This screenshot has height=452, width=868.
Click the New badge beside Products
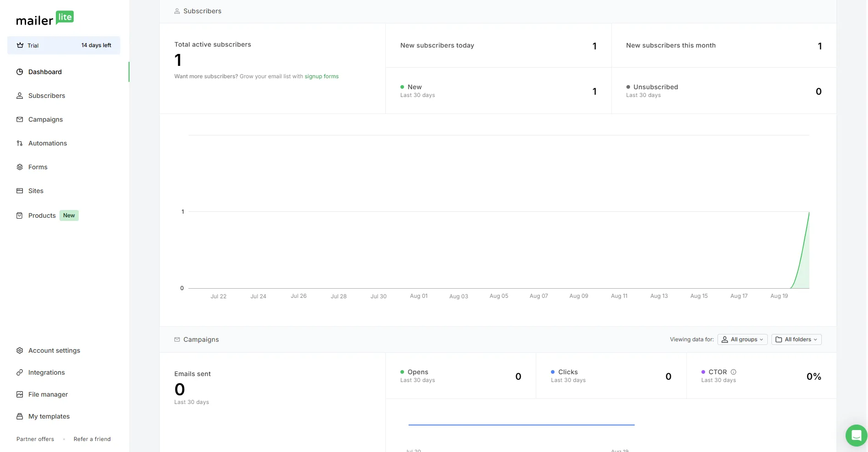69,215
